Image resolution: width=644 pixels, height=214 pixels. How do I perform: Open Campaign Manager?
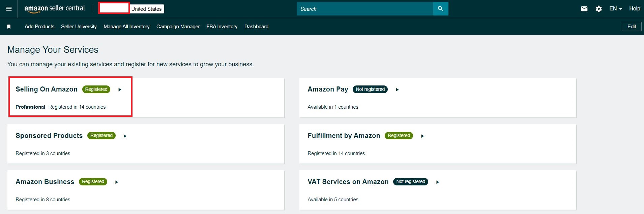[x=178, y=27]
